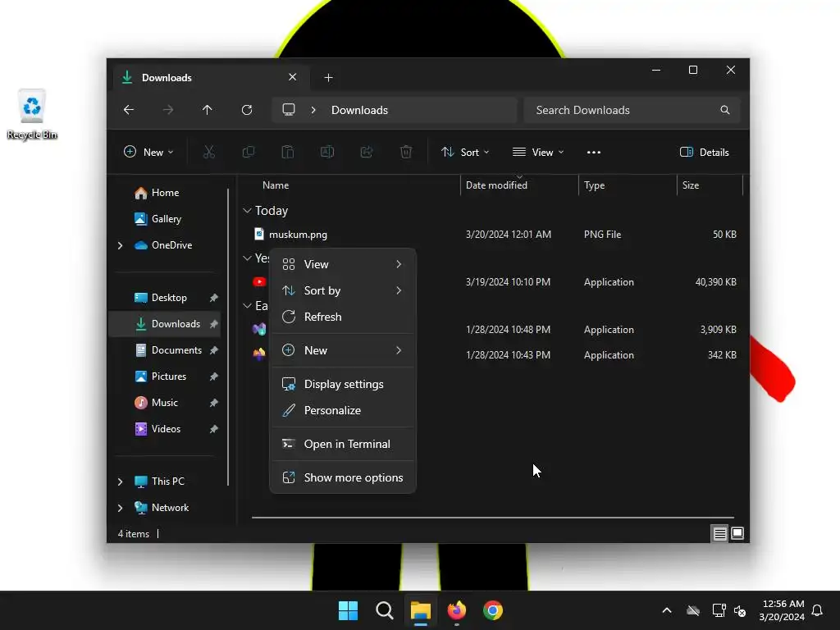This screenshot has width=840, height=630.
Task: Launch Chrome from the taskbar
Action: click(493, 610)
